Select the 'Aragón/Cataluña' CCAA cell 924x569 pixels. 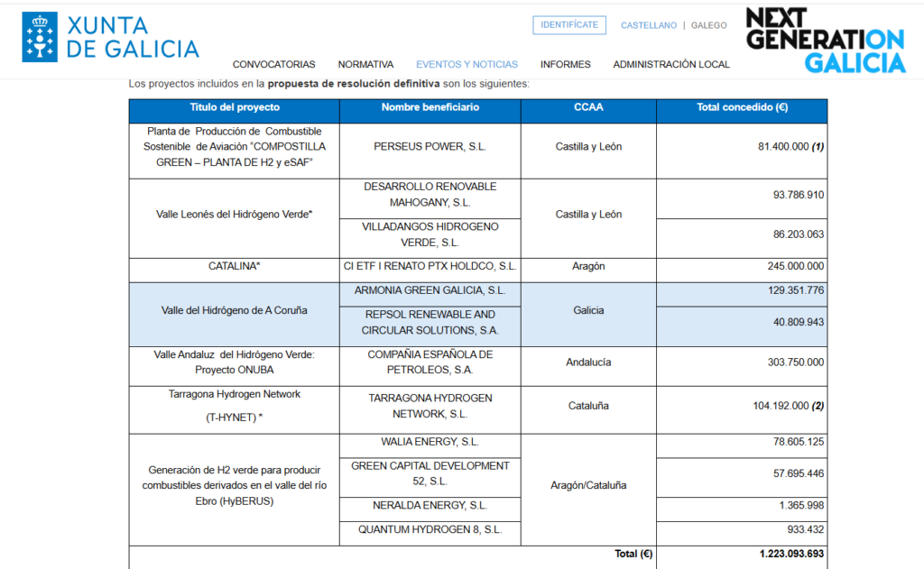tap(588, 490)
